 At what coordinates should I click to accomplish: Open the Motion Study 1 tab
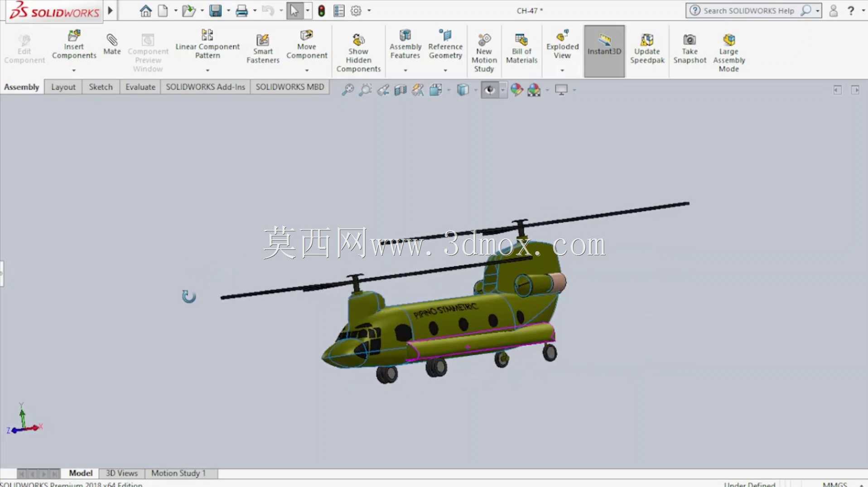point(178,473)
